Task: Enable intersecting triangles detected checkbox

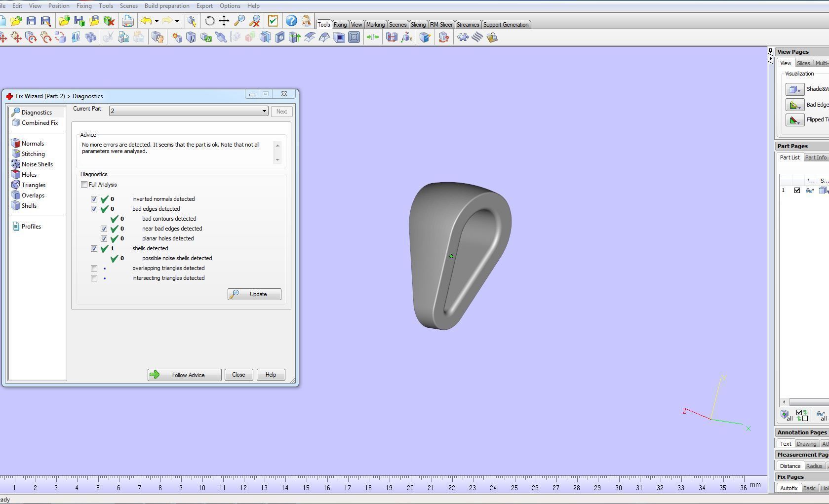Action: click(x=94, y=278)
